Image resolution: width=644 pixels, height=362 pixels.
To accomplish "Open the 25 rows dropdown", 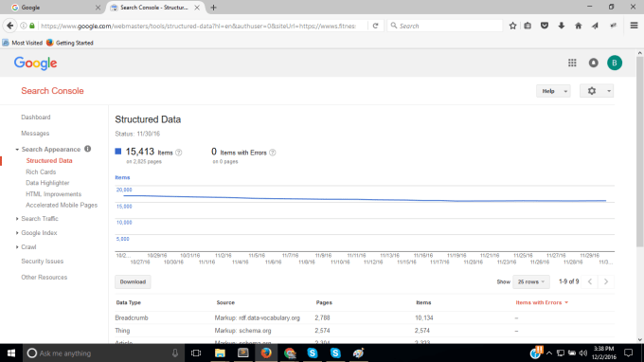I will (x=531, y=281).
